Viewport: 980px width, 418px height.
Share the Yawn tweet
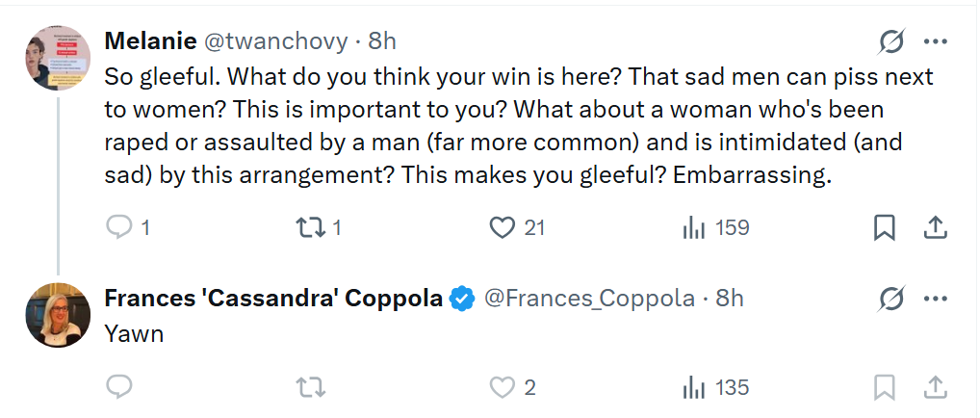click(x=934, y=387)
